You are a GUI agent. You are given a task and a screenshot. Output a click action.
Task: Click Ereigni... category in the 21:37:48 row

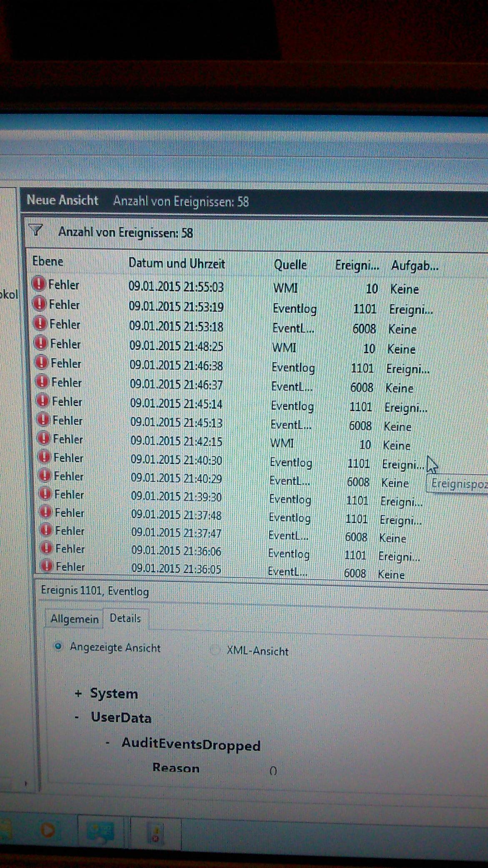pos(401,521)
